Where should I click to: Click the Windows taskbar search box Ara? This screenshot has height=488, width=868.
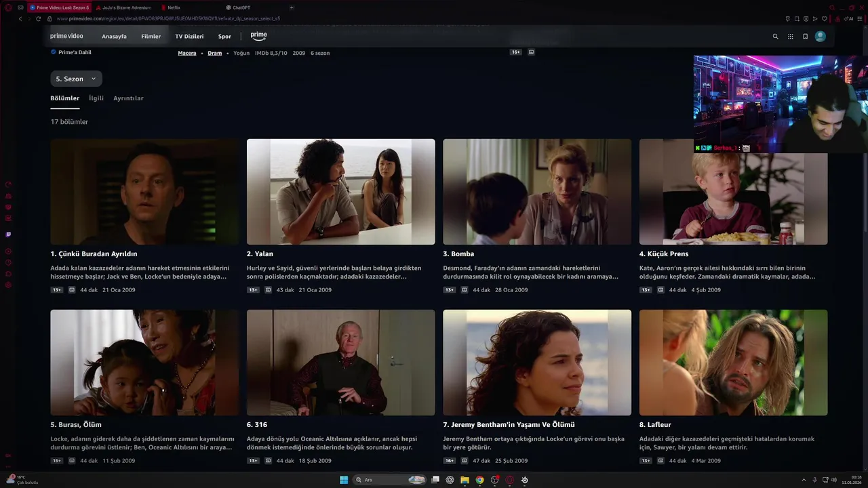[389, 480]
